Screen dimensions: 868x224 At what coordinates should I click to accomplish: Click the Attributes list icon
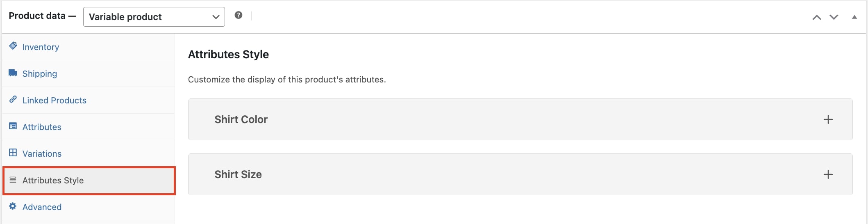[x=13, y=126]
